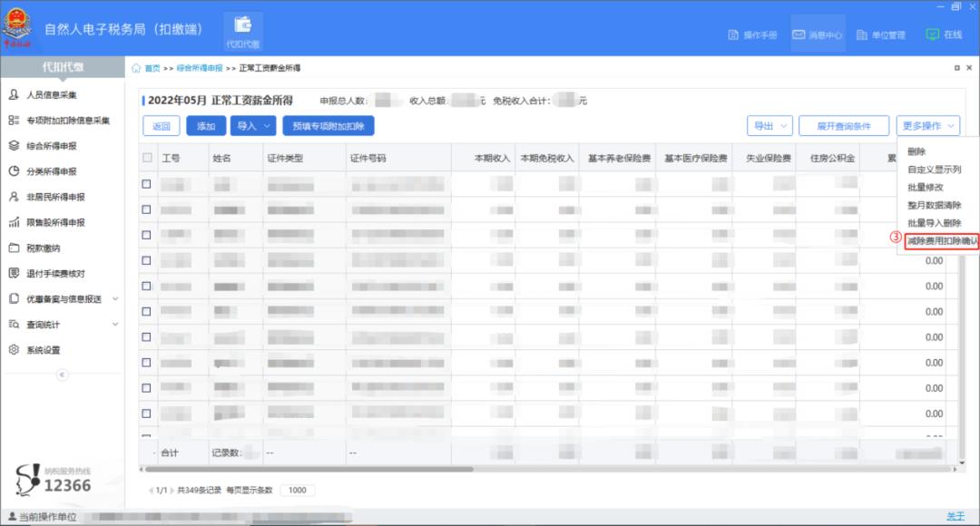Open 人员信息采集 in the sidebar

(x=51, y=95)
